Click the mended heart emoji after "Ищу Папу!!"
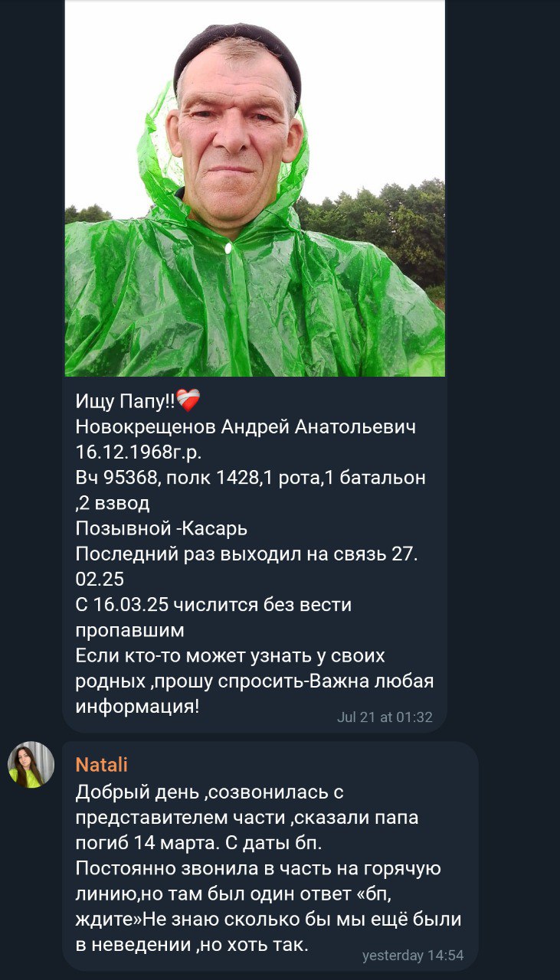The height and width of the screenshot is (980, 560). 188,400
